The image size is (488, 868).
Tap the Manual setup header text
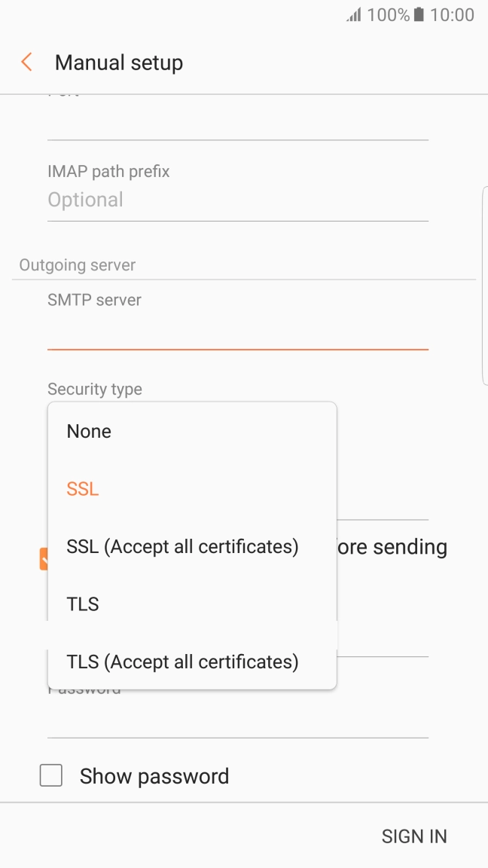point(118,62)
